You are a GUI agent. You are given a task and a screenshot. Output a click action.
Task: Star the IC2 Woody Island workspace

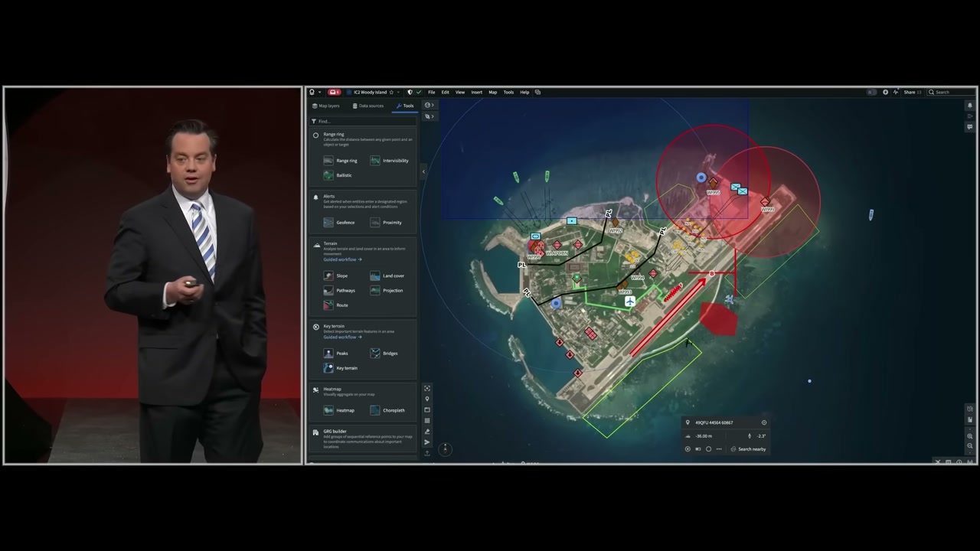(390, 92)
